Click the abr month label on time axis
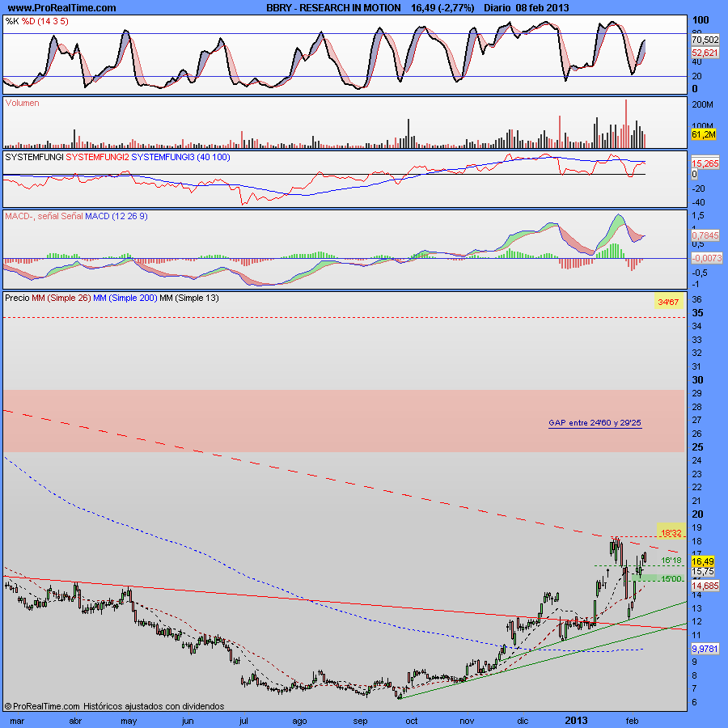This screenshot has height=728, width=728. tap(75, 721)
